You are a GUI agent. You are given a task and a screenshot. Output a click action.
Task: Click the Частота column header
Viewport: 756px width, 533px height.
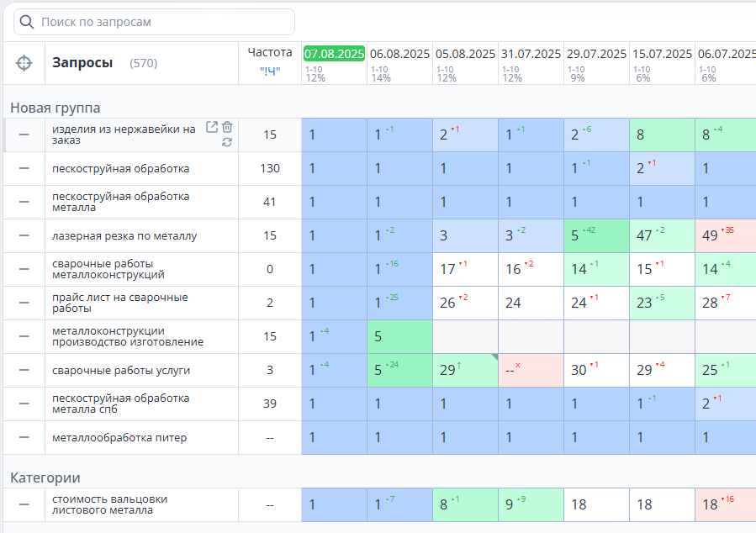270,52
